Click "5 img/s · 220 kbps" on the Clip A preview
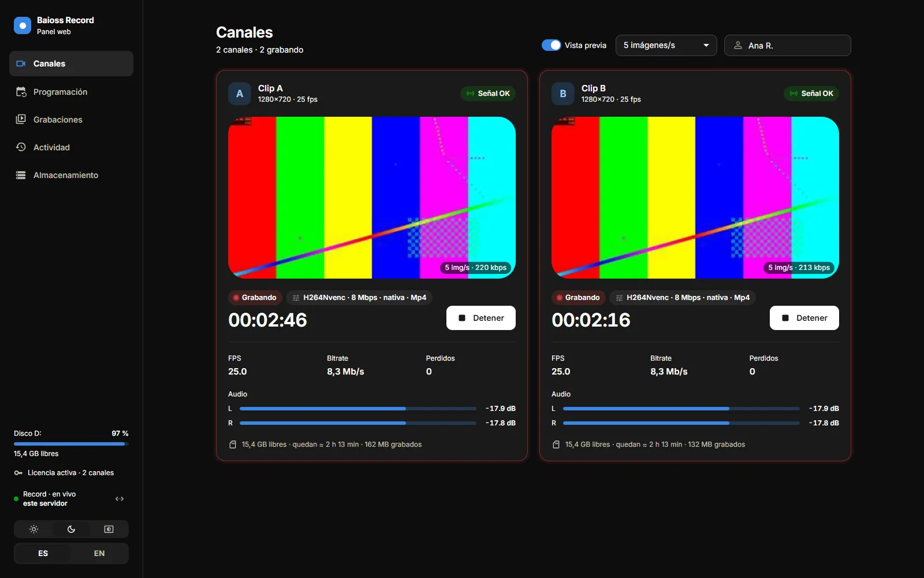 click(476, 268)
